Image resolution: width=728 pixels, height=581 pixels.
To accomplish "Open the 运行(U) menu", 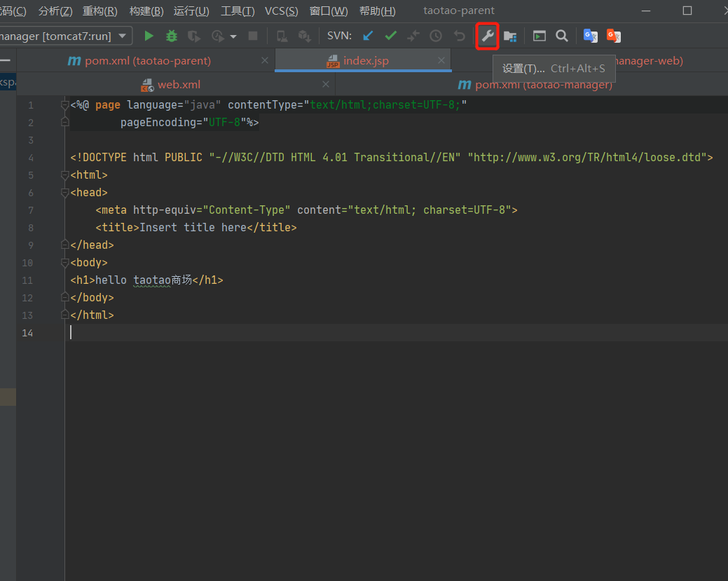I will click(x=191, y=11).
